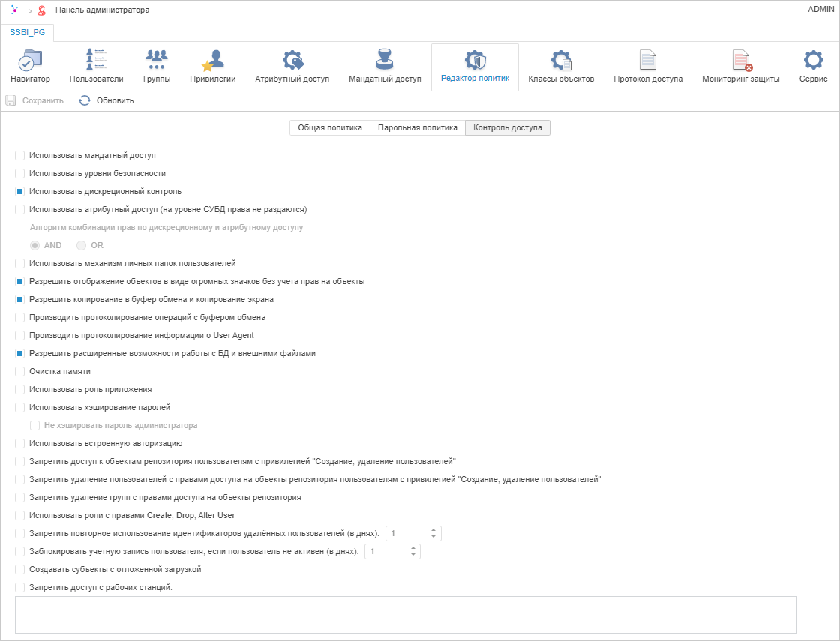Click the red admin panel breadcrumb icon

(42, 10)
